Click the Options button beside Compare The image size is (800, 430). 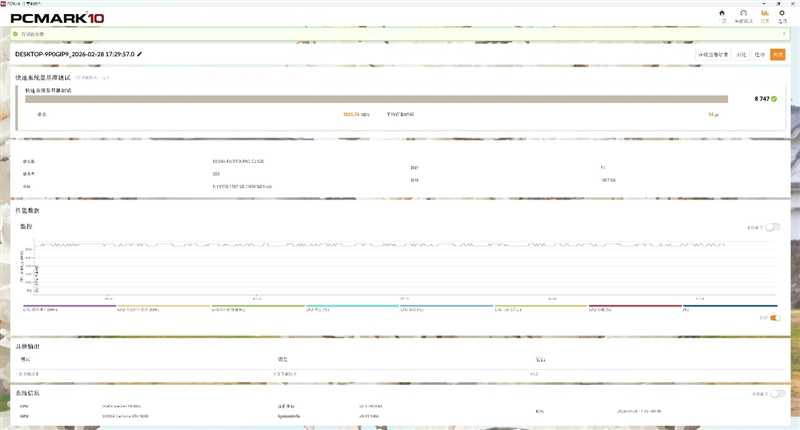tap(760, 55)
